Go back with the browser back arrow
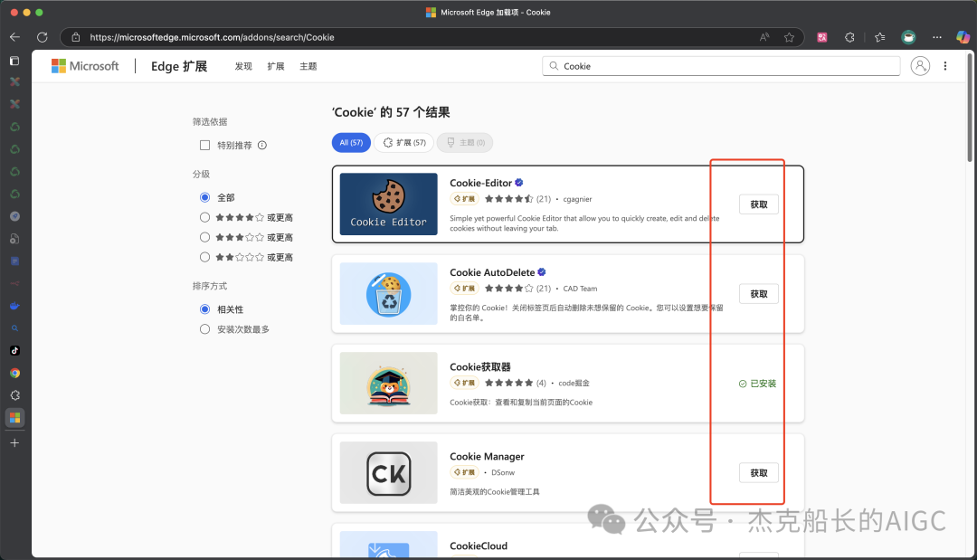This screenshot has height=560, width=977. [15, 37]
